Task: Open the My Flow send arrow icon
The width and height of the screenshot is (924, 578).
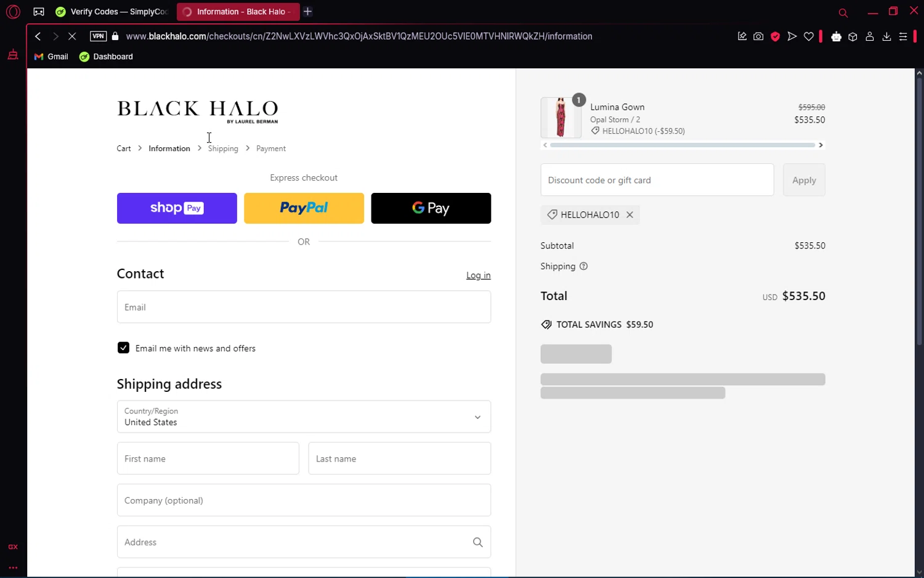Action: 792,36
